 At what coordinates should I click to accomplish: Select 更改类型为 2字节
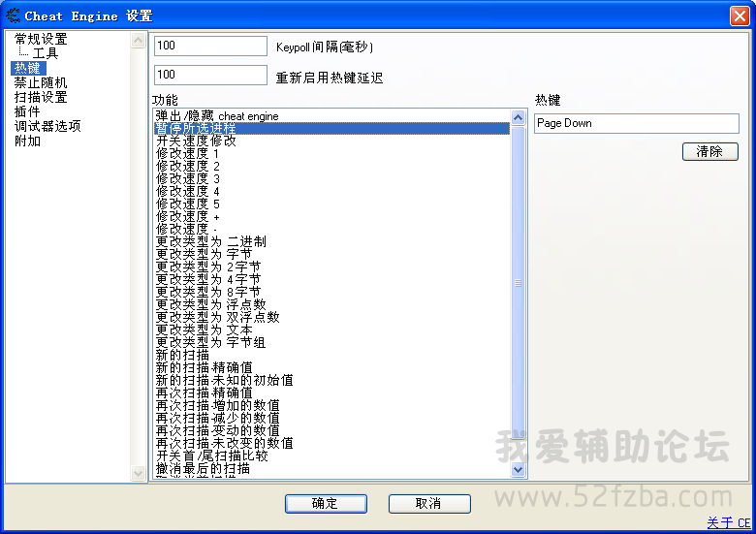(331, 267)
